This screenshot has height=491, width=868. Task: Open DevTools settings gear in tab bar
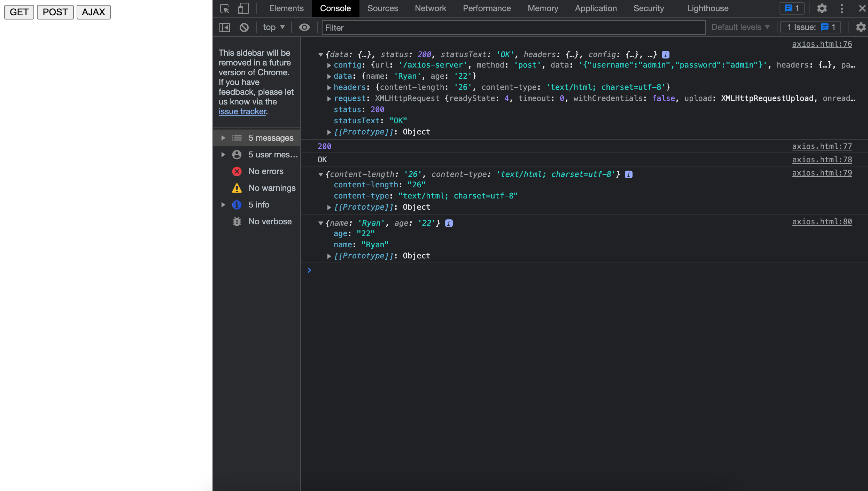[822, 8]
